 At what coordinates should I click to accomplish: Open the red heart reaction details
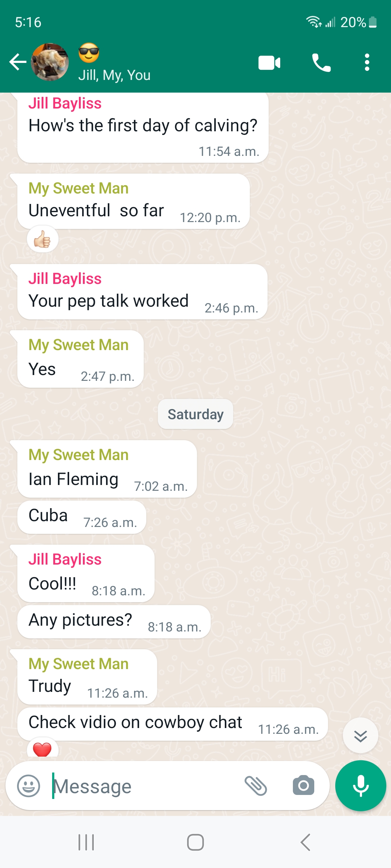42,748
